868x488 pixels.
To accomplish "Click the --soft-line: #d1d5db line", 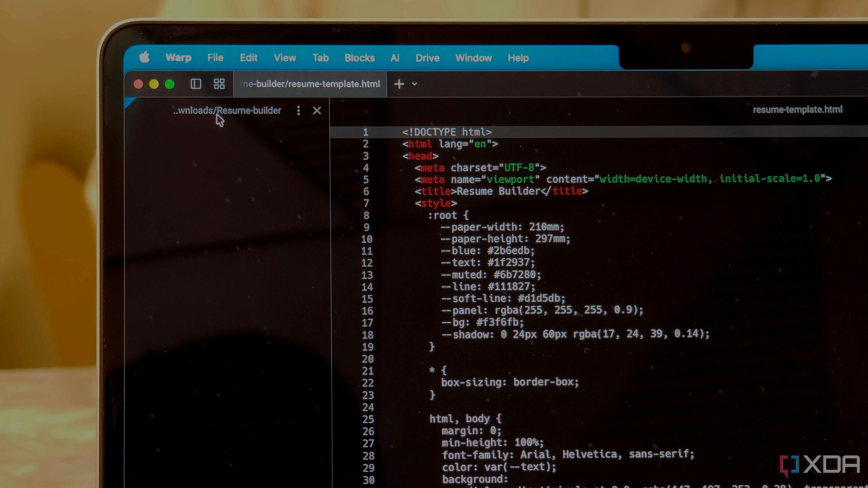I will coord(503,298).
